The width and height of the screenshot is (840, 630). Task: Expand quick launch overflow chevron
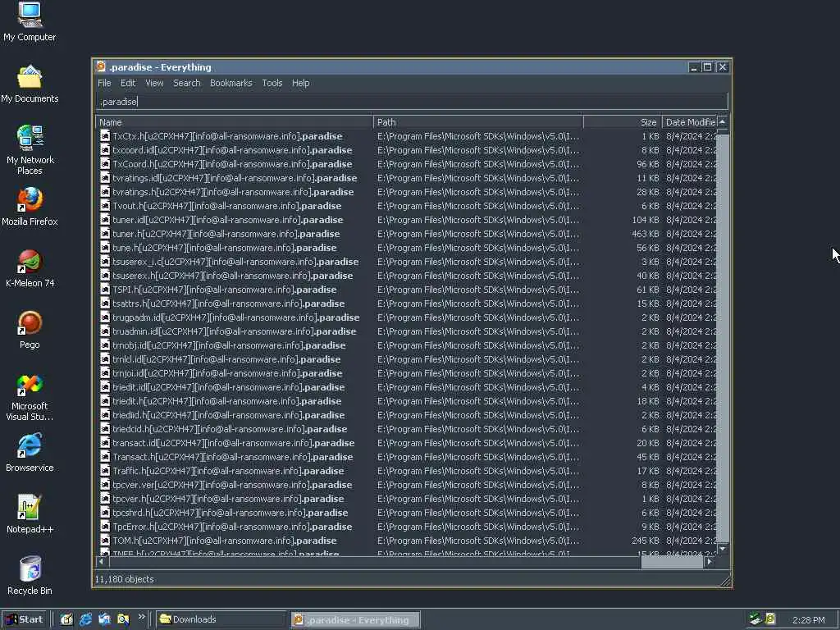click(141, 617)
